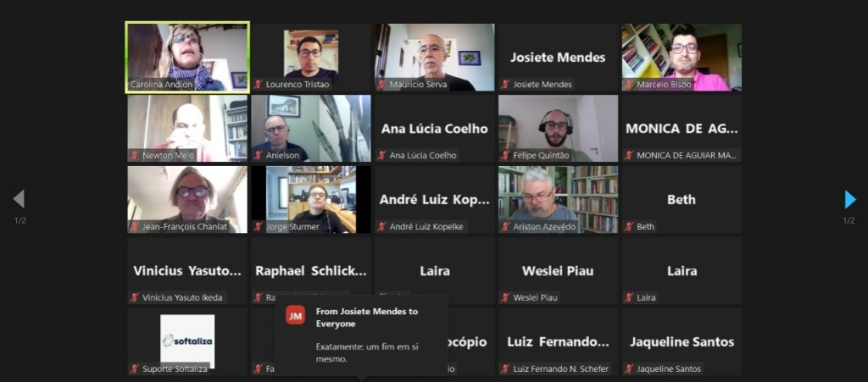Click muted mic icon on Newton Melo tile
868x382 pixels.
click(x=135, y=155)
